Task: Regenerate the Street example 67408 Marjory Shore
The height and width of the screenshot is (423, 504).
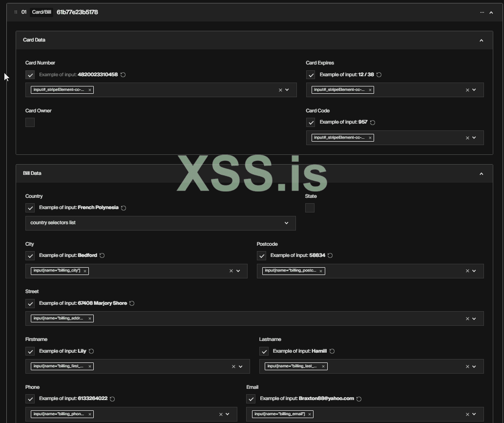Action: pyautogui.click(x=132, y=303)
